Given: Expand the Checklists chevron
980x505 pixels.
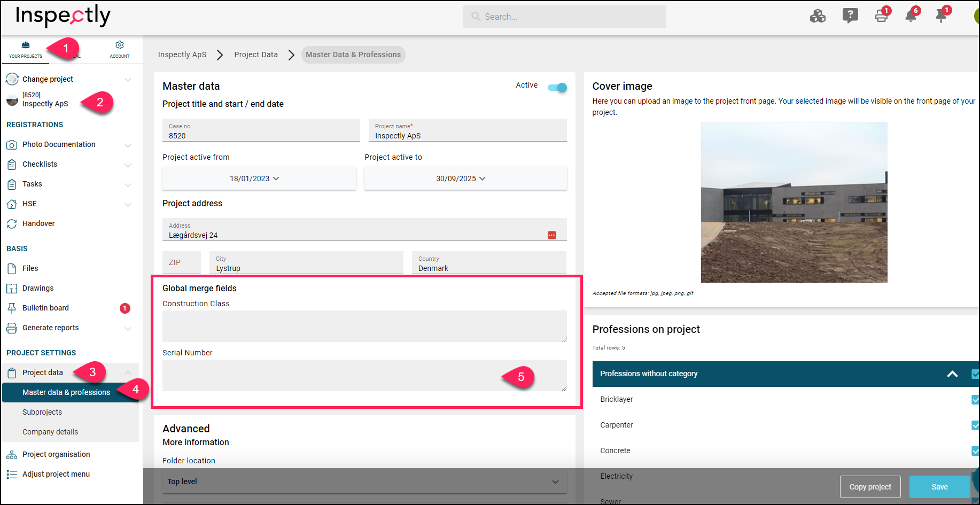Looking at the screenshot, I should click(128, 165).
